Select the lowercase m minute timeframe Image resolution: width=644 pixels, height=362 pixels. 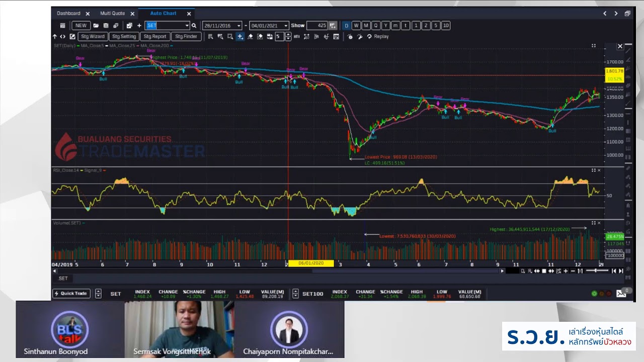point(395,26)
